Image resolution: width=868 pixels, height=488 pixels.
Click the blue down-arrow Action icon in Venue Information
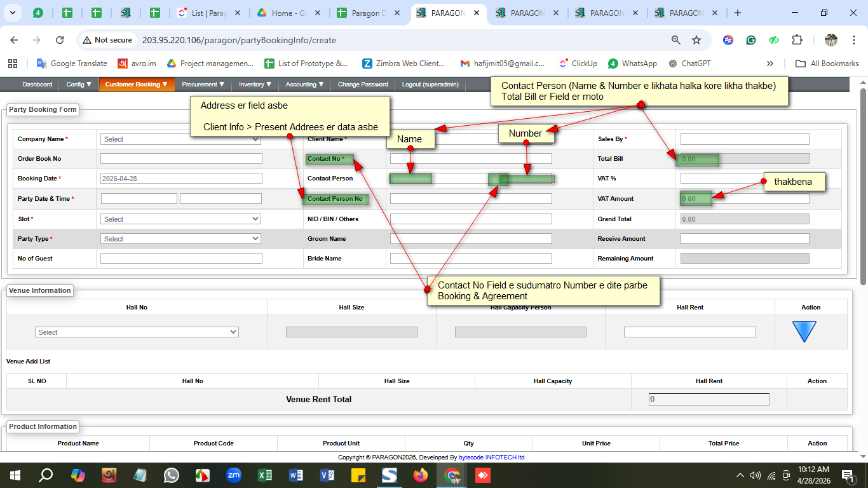804,332
